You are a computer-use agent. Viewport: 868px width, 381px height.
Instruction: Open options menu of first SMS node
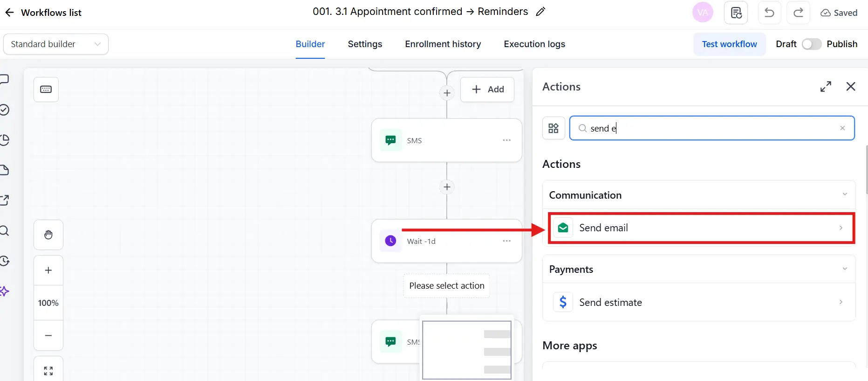coord(507,140)
